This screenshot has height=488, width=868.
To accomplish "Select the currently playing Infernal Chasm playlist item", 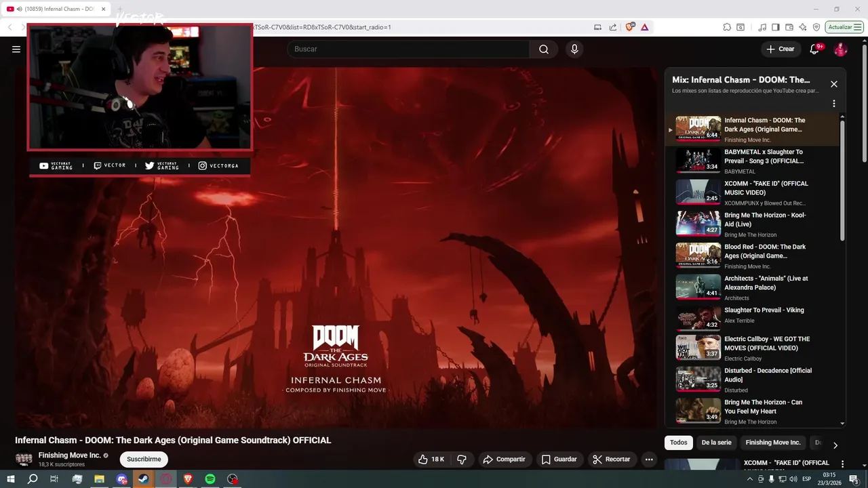I will [753, 129].
